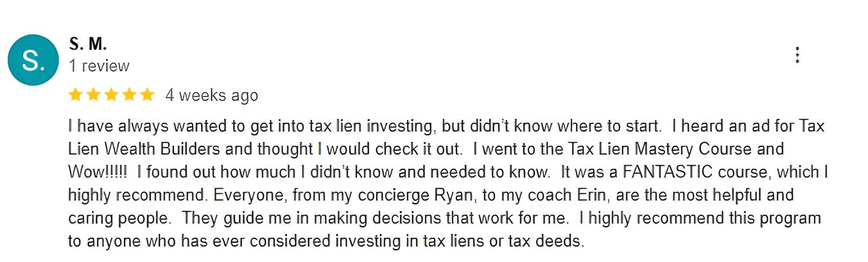
Task: Click the "4 weeks ago" timestamp
Action: point(211,96)
